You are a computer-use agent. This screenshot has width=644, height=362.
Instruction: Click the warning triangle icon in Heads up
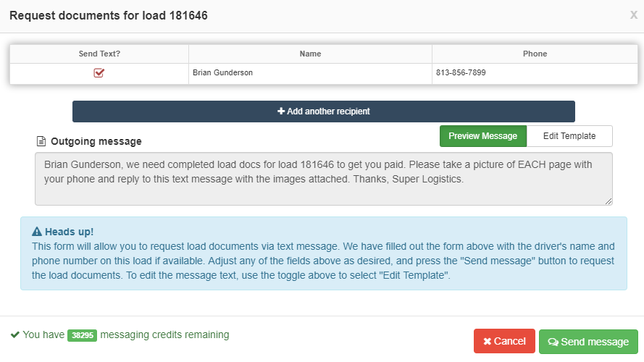coord(37,232)
